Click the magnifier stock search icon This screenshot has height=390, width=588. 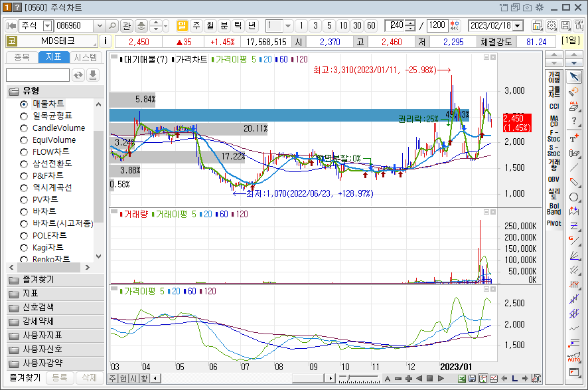coord(112,25)
